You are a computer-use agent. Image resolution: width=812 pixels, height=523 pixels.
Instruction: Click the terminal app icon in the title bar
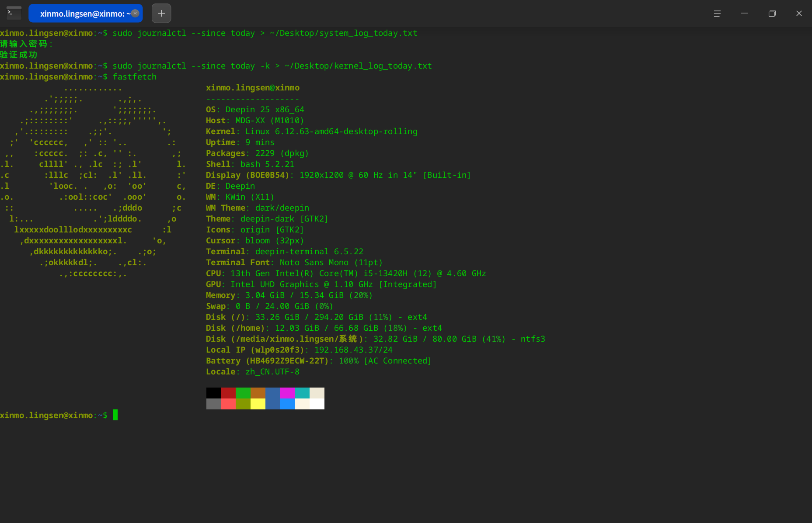(14, 13)
